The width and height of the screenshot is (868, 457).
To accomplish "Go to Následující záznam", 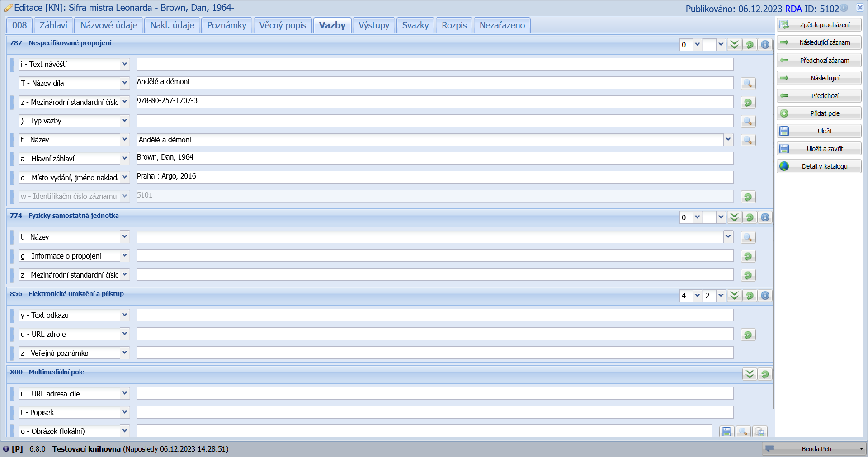I will tap(819, 42).
